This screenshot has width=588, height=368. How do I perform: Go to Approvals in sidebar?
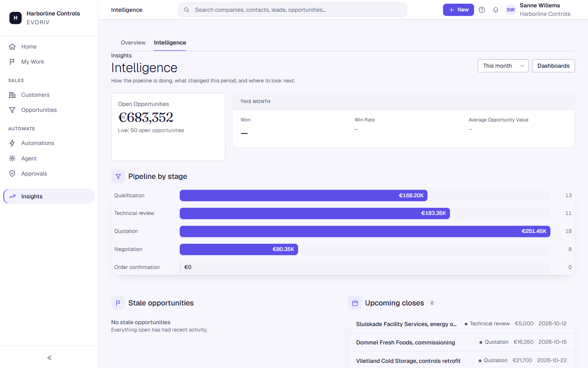point(49,174)
